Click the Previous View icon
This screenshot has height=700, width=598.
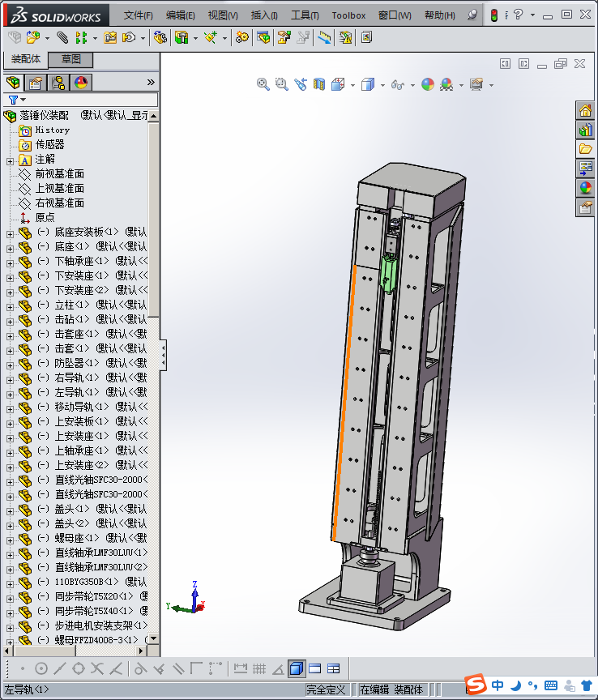point(300,84)
